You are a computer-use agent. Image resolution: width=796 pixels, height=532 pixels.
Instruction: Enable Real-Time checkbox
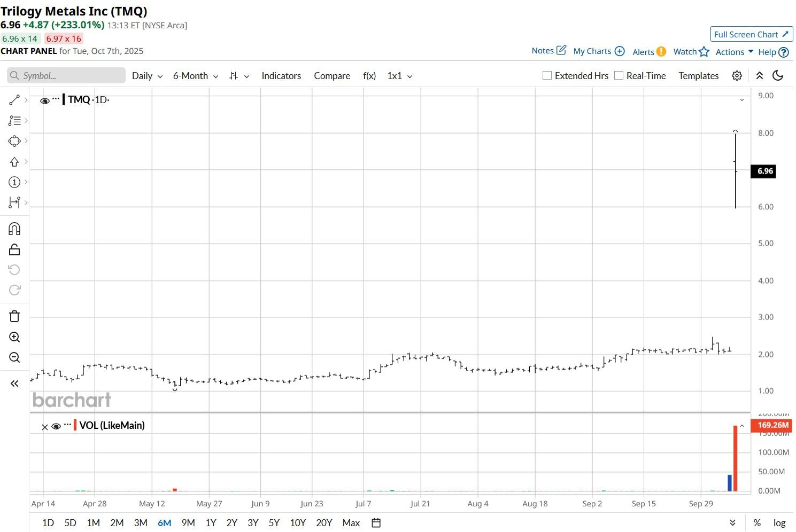pyautogui.click(x=619, y=75)
